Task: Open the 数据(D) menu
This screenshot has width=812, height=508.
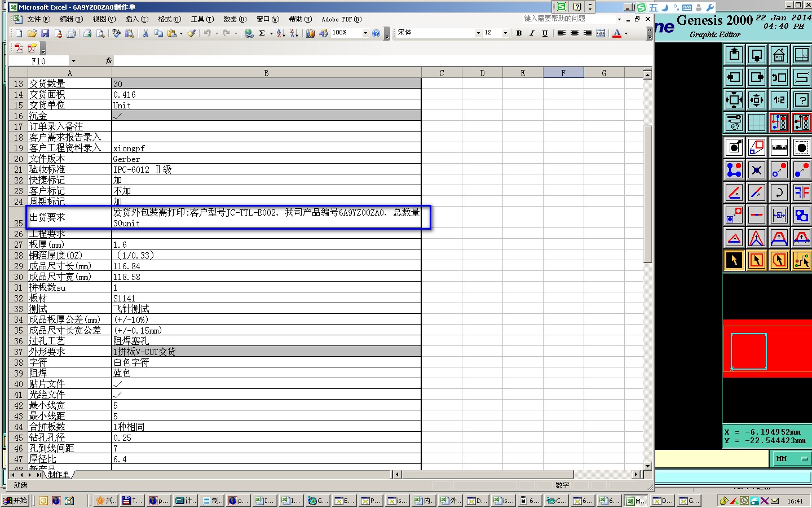Action: [235, 19]
